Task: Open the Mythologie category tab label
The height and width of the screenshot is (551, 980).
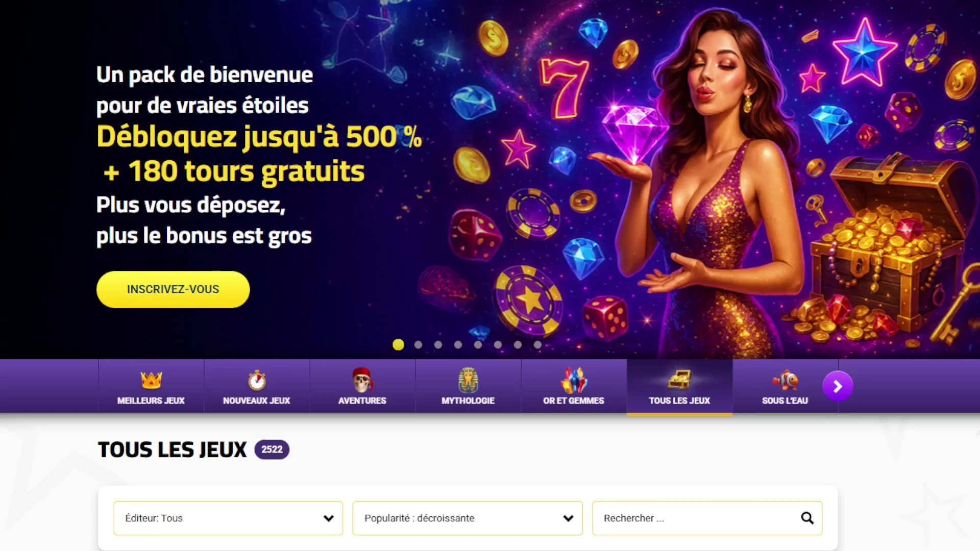Action: [468, 400]
